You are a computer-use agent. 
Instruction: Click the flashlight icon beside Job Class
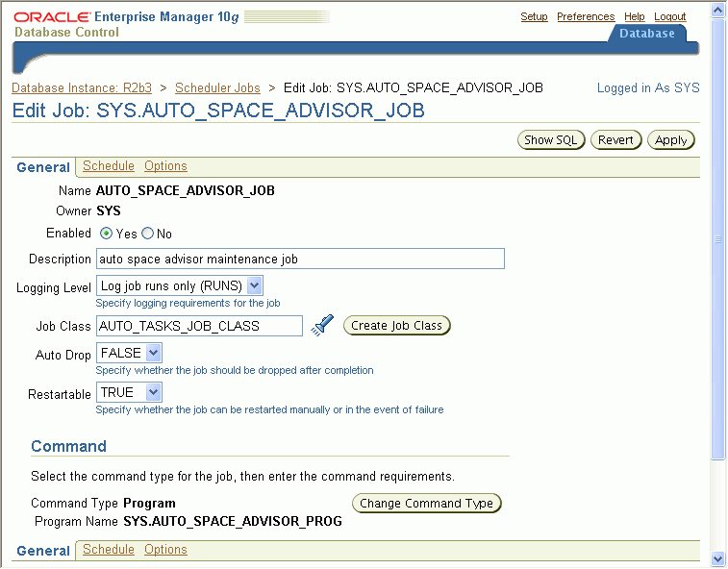tap(323, 326)
